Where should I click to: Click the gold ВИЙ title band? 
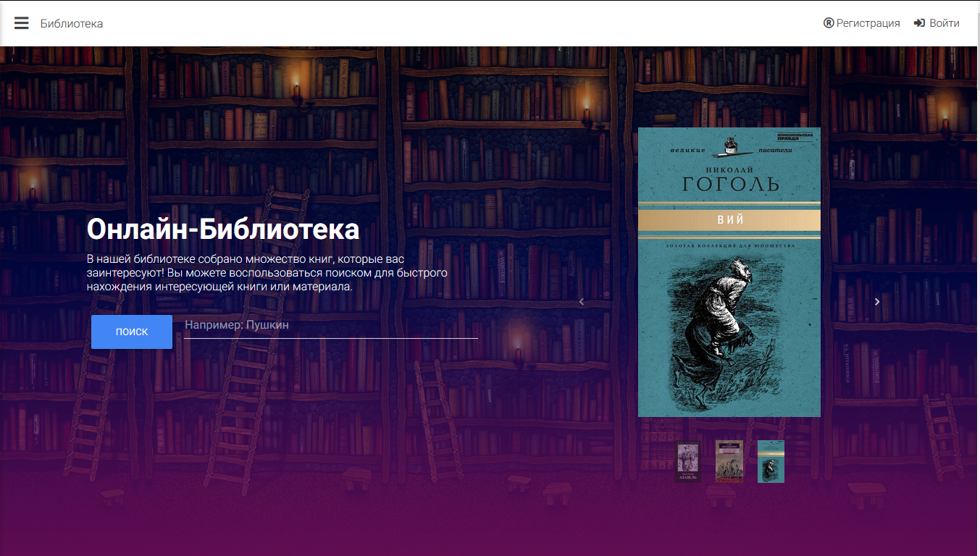tap(729, 220)
